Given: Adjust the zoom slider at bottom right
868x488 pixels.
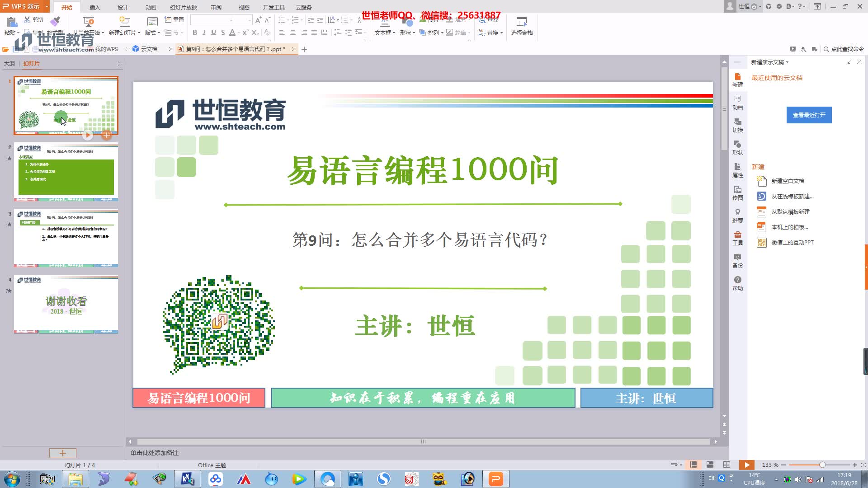Looking at the screenshot, I should (822, 465).
